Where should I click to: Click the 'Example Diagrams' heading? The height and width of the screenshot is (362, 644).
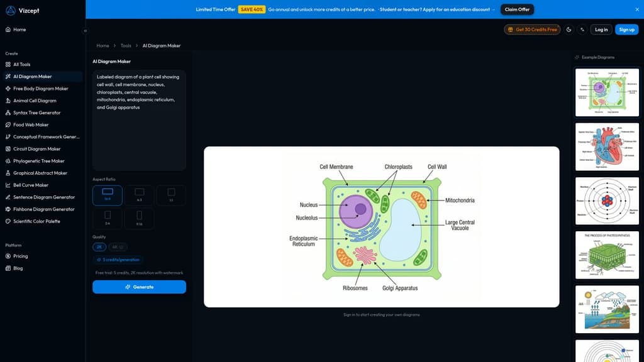pos(598,57)
